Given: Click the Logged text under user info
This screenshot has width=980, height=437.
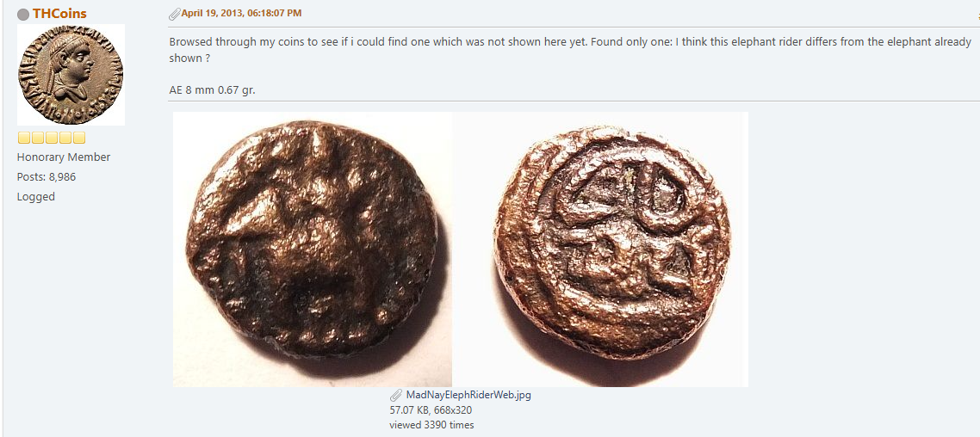Looking at the screenshot, I should pos(36,197).
